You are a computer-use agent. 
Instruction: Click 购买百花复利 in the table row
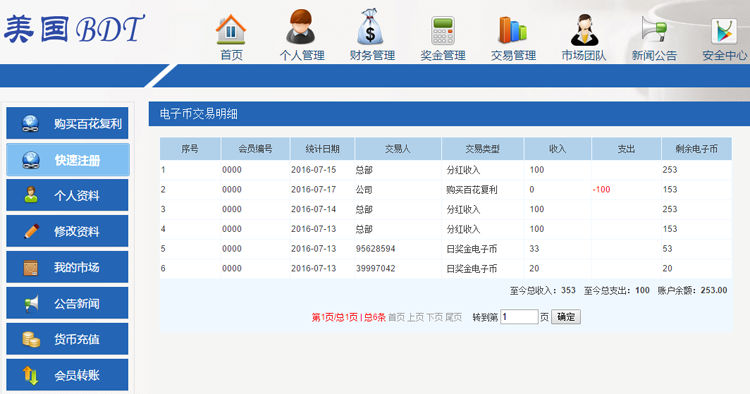(x=472, y=189)
